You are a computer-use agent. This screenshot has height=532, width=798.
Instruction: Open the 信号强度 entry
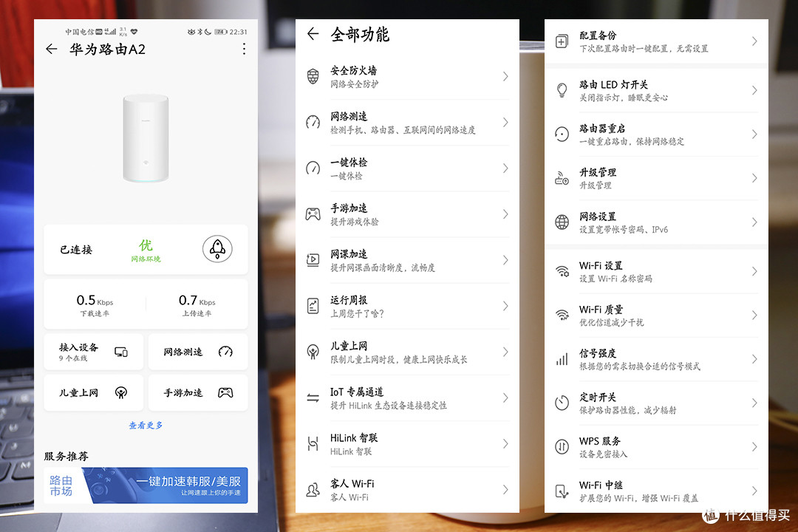click(x=657, y=359)
